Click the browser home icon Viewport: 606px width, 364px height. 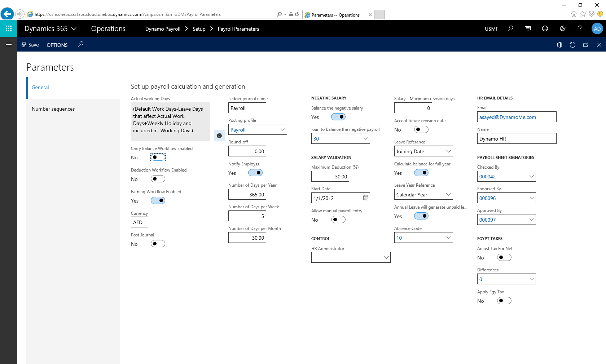574,14
